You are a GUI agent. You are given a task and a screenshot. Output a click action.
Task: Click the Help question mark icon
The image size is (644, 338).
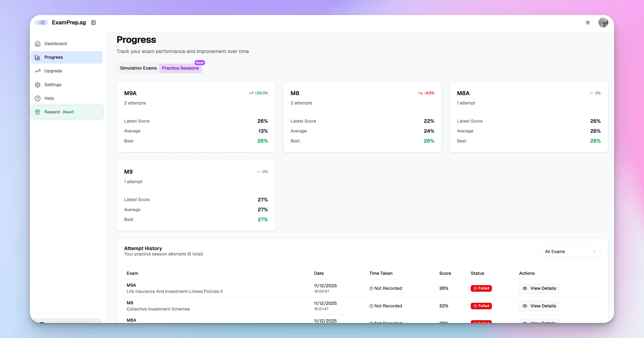point(38,98)
